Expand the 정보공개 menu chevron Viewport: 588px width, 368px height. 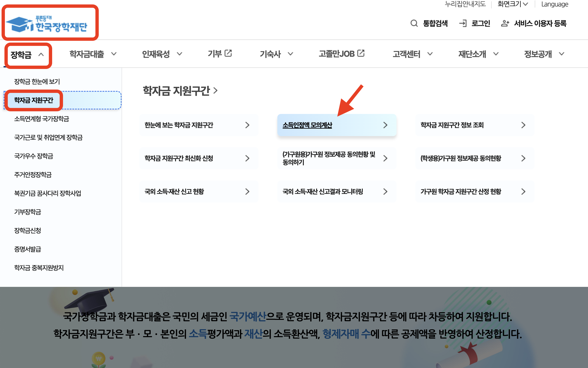tap(561, 54)
